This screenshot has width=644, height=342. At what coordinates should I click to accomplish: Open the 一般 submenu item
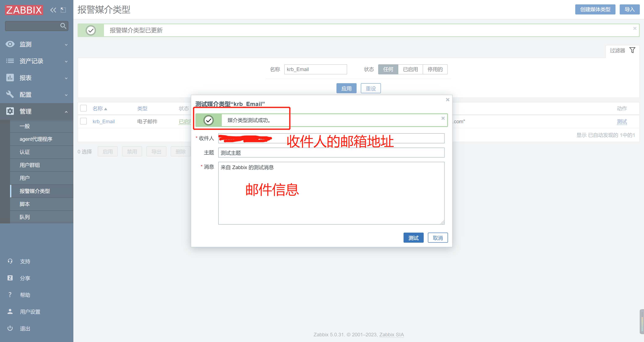(42, 126)
